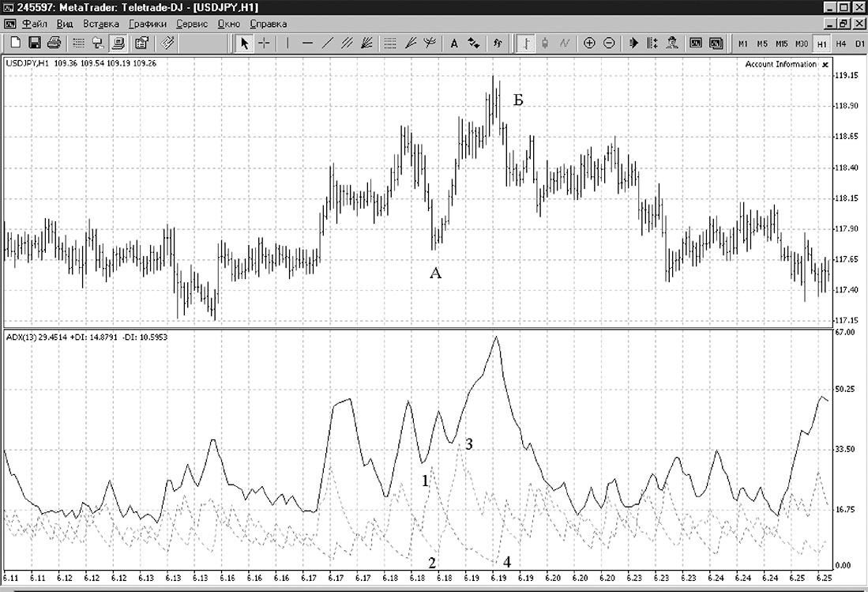Restore the inner chart window

click(844, 24)
